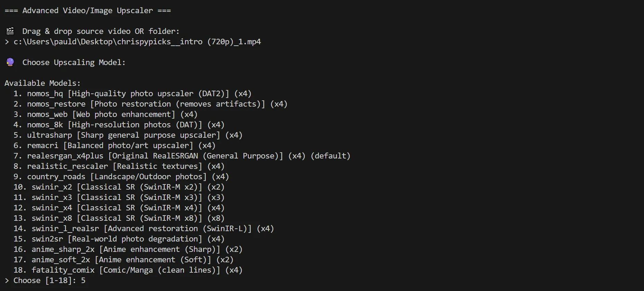The width and height of the screenshot is (644, 291).
Task: Click the anime_soft_2x soft enhancement line
Action: [123, 260]
